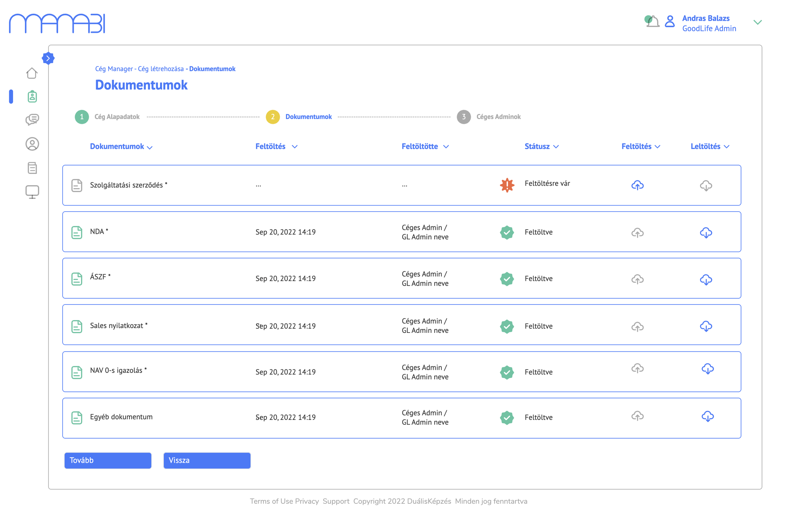Open the Cég Manager breadcrumb link
The image size is (798, 532).
click(x=114, y=69)
